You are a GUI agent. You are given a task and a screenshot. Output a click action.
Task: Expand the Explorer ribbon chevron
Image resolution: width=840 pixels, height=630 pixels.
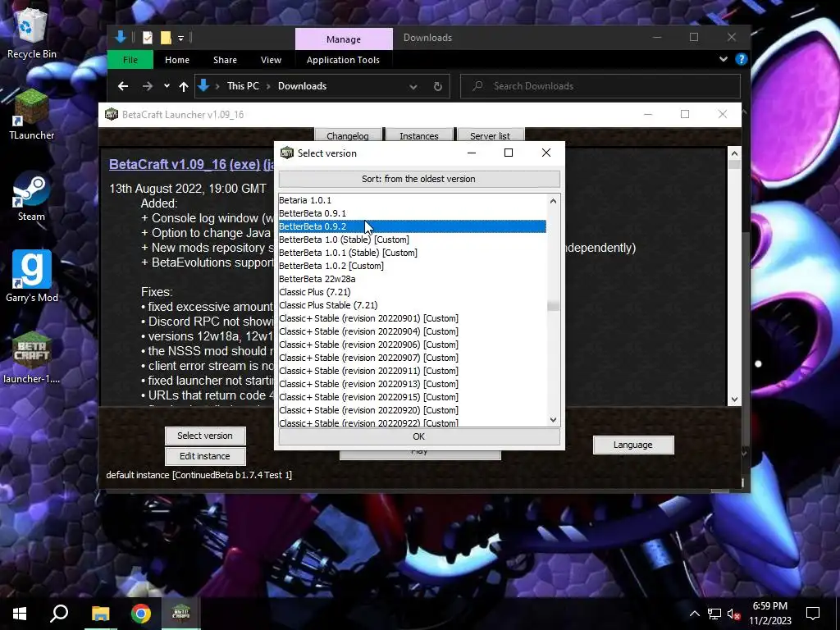tap(724, 59)
